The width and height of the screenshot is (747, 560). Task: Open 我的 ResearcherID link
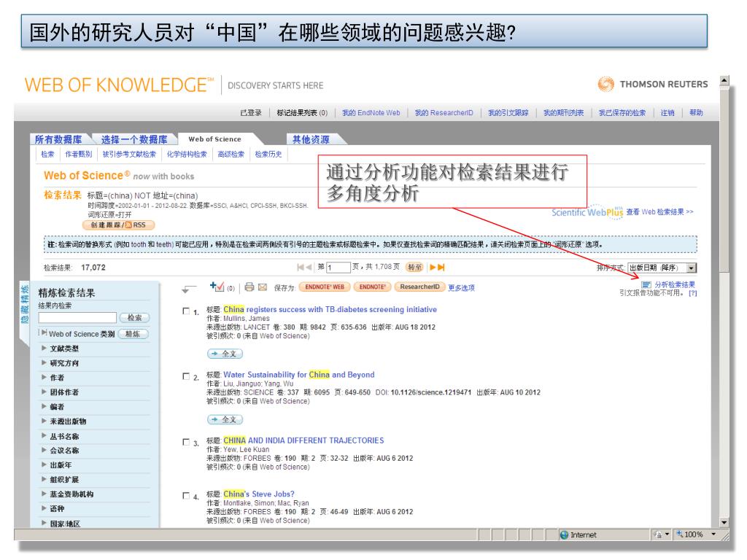pos(444,113)
